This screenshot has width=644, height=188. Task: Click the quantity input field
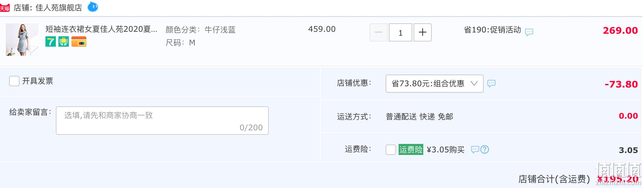[401, 32]
